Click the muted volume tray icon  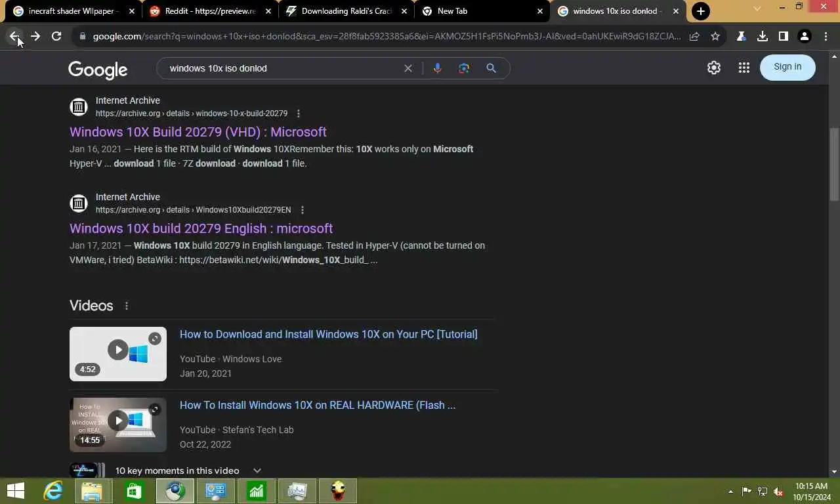[778, 492]
